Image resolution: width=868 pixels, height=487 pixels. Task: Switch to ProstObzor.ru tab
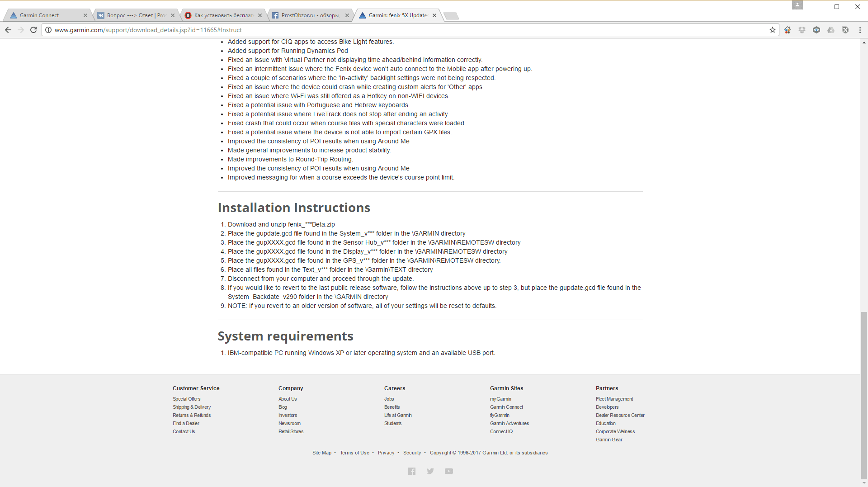(309, 15)
